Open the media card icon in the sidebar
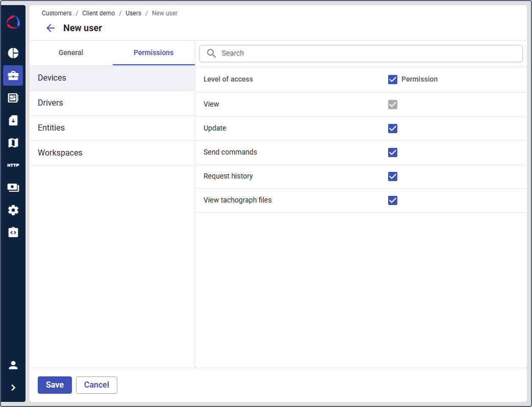Viewport: 532px width, 407px height. 13,187
